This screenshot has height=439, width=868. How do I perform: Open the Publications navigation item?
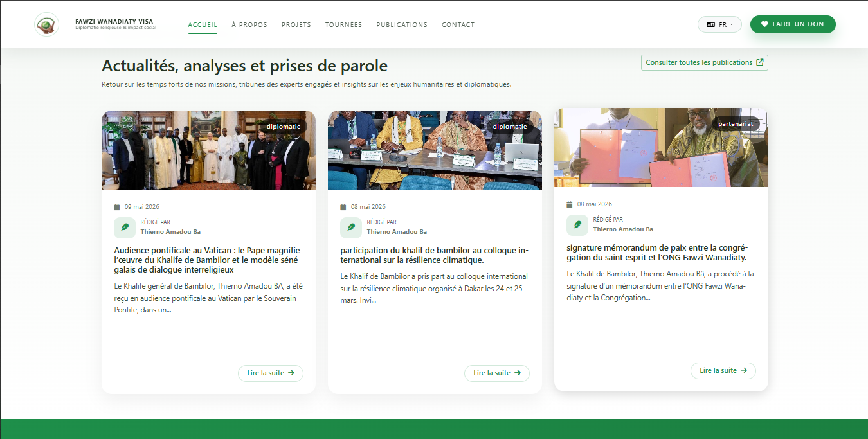click(x=402, y=25)
